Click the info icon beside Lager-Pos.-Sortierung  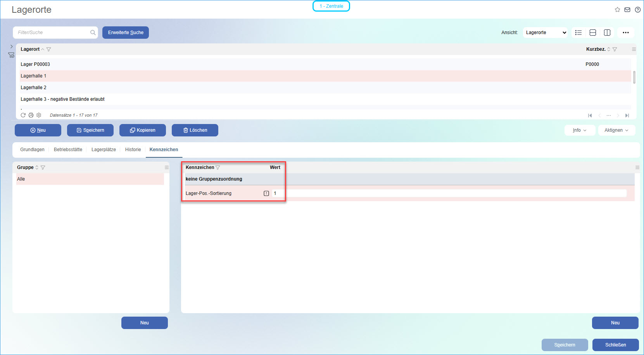266,193
